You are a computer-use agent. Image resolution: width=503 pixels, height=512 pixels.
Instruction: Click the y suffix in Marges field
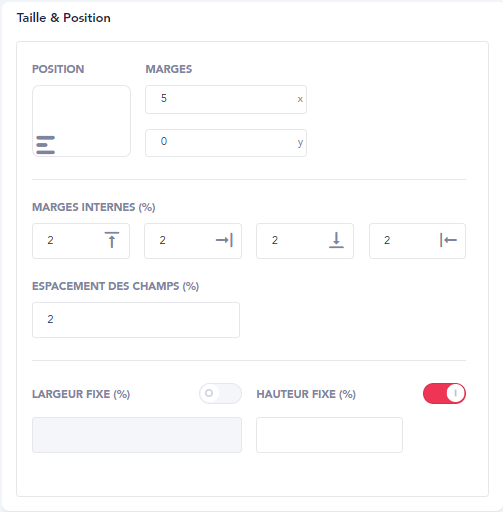[300, 143]
